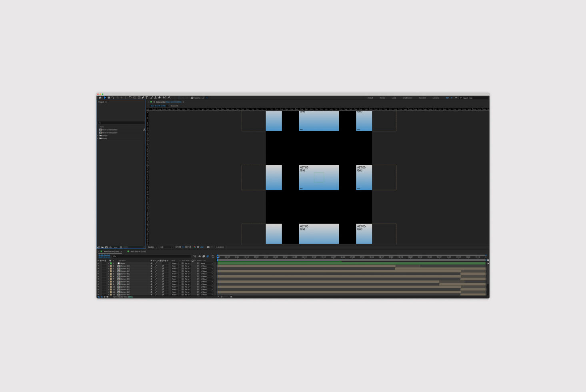Click the Show Channel color icon

click(194, 247)
